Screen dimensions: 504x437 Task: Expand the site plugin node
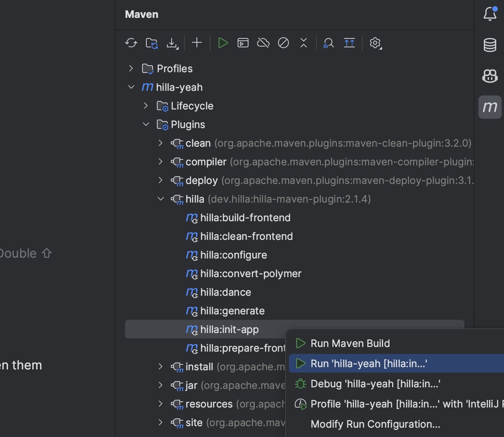tap(161, 422)
